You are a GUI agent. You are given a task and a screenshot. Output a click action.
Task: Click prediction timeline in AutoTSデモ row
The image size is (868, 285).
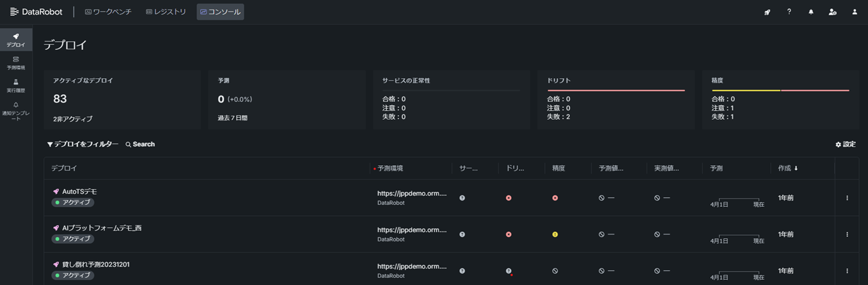coord(738,202)
